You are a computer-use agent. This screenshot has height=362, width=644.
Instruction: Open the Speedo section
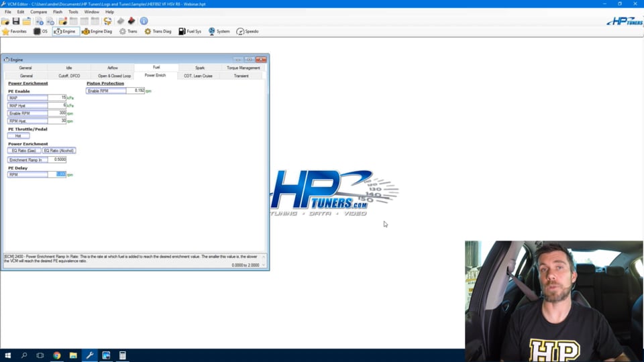[x=248, y=32]
